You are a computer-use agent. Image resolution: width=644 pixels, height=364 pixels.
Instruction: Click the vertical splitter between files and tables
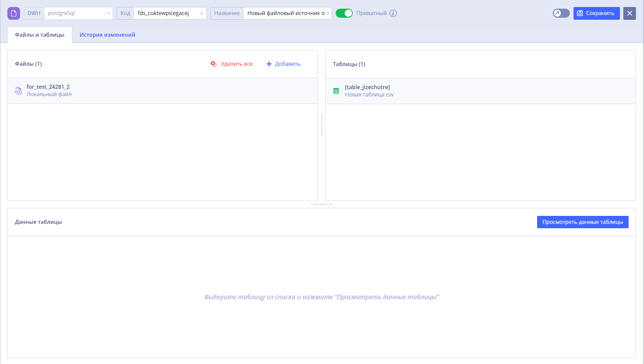pos(322,125)
